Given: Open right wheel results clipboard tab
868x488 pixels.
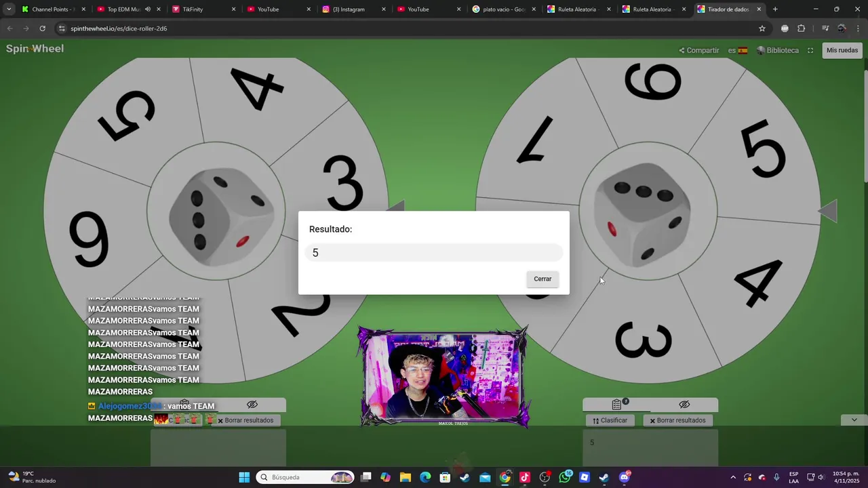Looking at the screenshot, I should click(x=616, y=405).
